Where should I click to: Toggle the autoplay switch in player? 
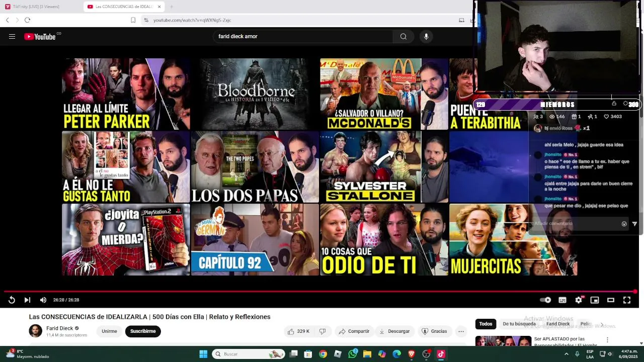[x=545, y=300]
